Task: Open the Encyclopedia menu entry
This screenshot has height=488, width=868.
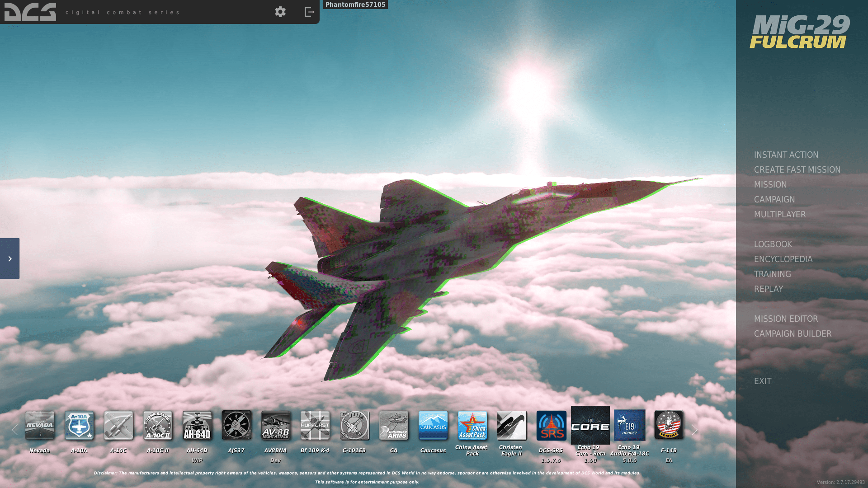Action: (783, 259)
